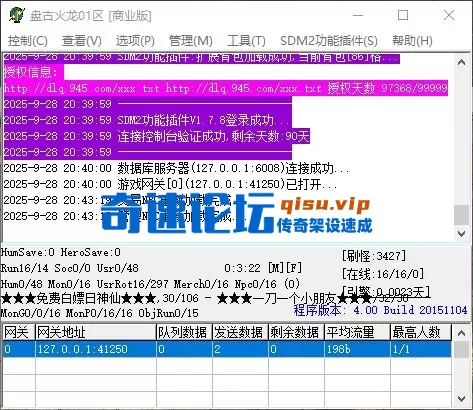The height and width of the screenshot is (410, 473).
Task: Open the 选项(P) menu
Action: [135, 41]
